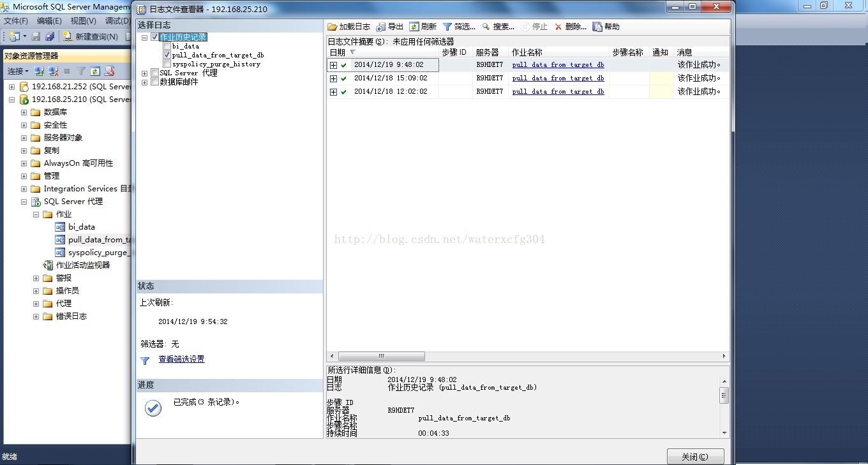Click the right arrow of horizontal scrollbar
This screenshot has height=465, width=868.
[x=724, y=356]
